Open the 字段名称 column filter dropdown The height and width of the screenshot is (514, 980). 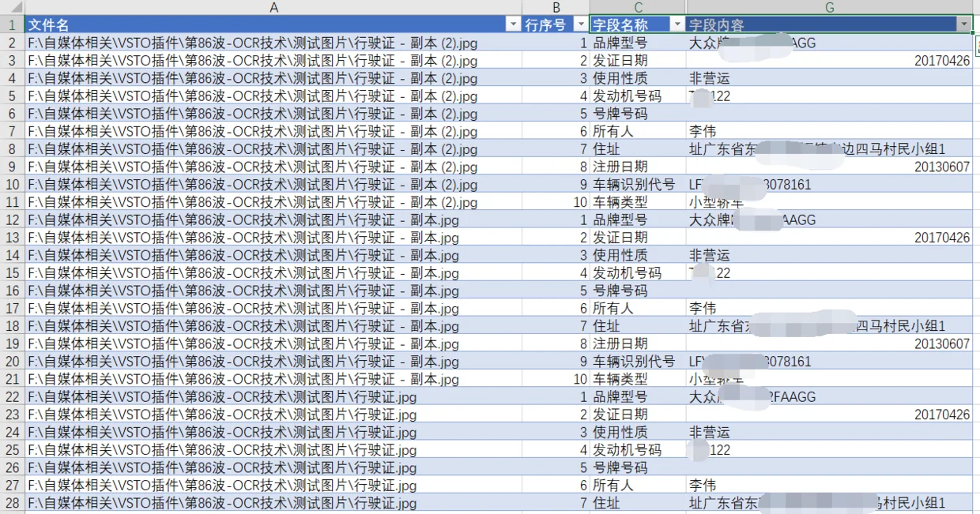tap(677, 24)
